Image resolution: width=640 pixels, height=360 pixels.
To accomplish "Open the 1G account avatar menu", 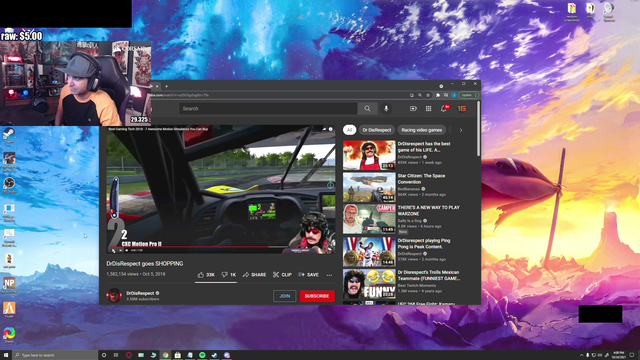I will click(462, 109).
